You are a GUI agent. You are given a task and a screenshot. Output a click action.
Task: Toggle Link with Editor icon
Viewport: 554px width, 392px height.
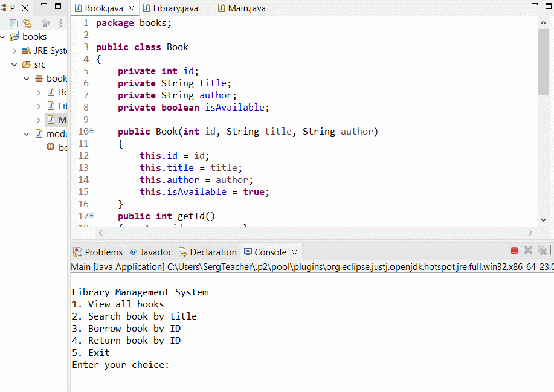click(27, 24)
